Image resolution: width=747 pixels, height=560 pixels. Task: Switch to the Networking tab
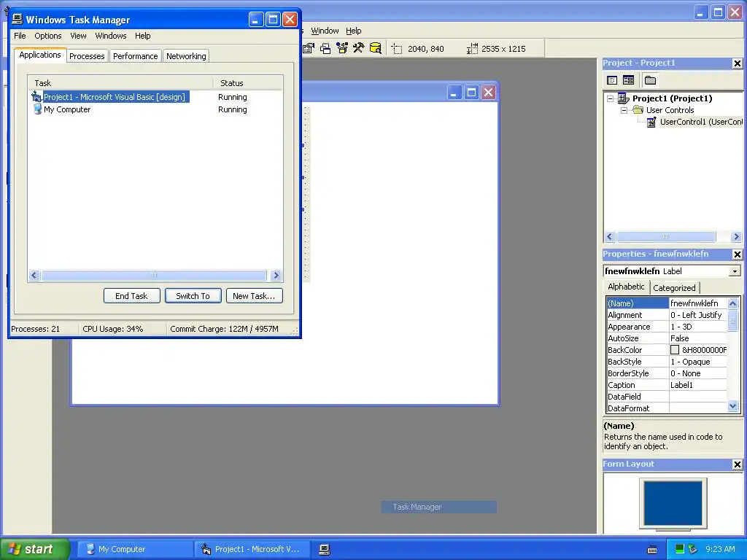[186, 56]
